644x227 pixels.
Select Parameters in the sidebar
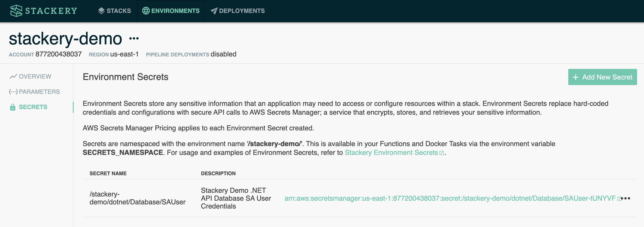[34, 92]
